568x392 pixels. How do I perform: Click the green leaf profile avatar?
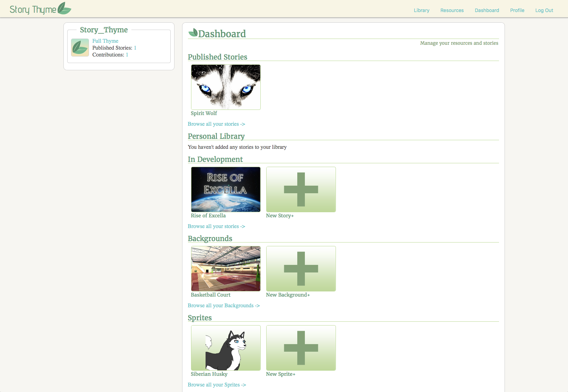pos(80,48)
